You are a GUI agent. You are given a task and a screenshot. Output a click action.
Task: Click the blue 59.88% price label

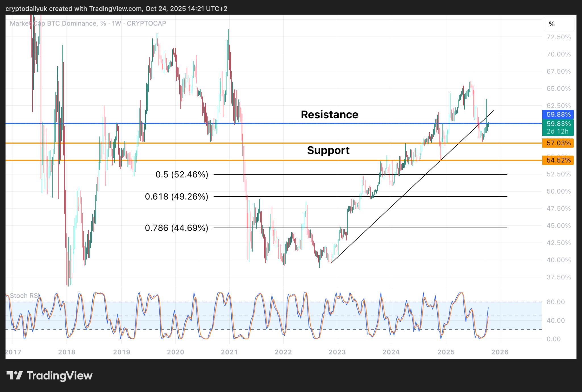pyautogui.click(x=558, y=114)
